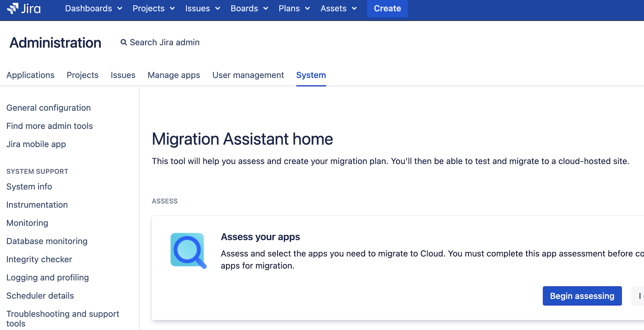
Task: Open the Applications admin tab
Action: (x=30, y=75)
